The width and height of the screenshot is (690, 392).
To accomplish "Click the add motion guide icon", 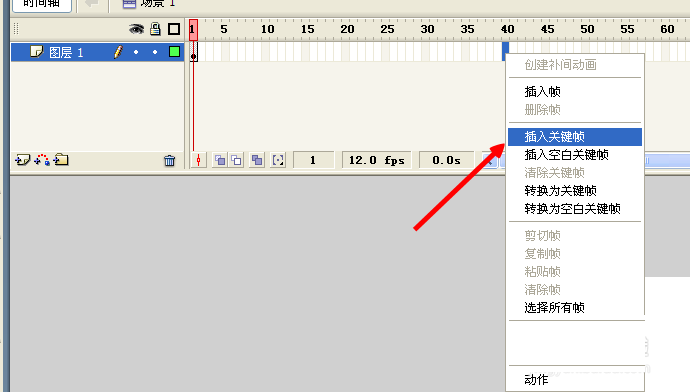I will tap(42, 160).
